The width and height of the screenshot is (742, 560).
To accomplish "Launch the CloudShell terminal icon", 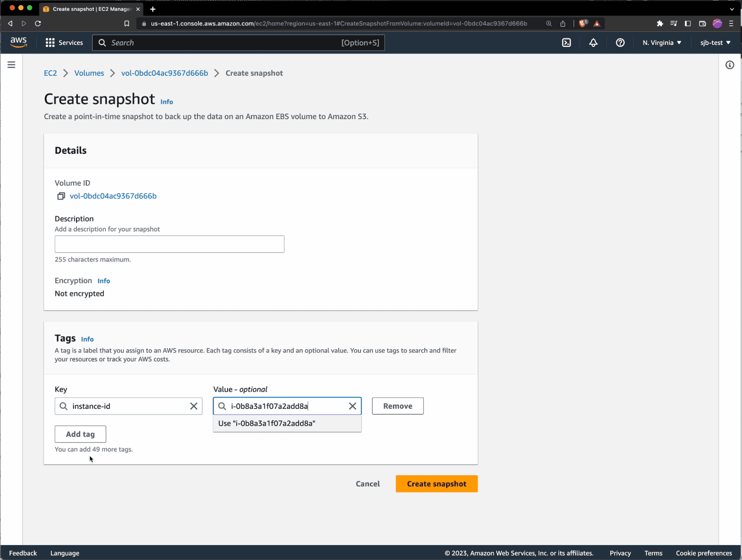I will pyautogui.click(x=566, y=43).
